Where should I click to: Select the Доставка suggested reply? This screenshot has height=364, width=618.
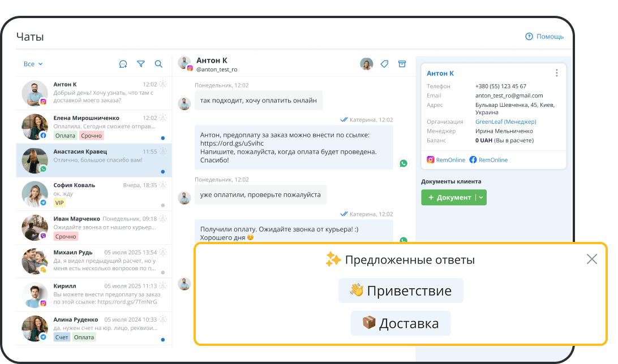(401, 323)
